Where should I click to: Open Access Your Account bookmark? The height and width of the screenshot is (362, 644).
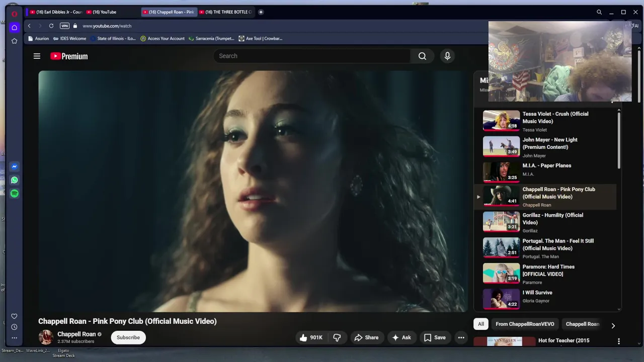point(163,38)
